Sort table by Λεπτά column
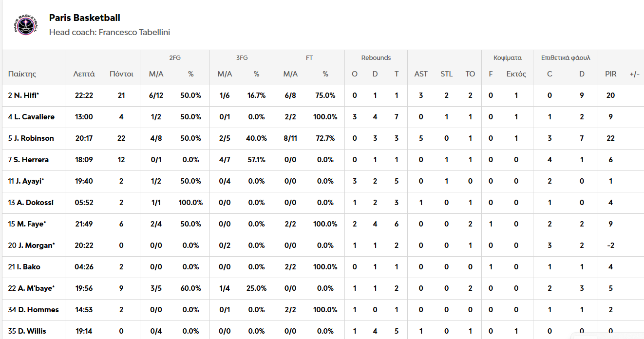644x339 pixels. (x=84, y=74)
